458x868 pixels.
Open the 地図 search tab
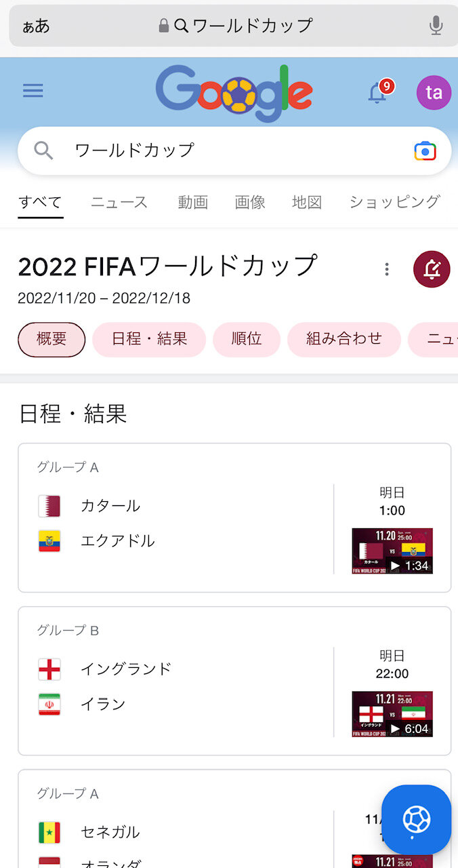pos(307,202)
